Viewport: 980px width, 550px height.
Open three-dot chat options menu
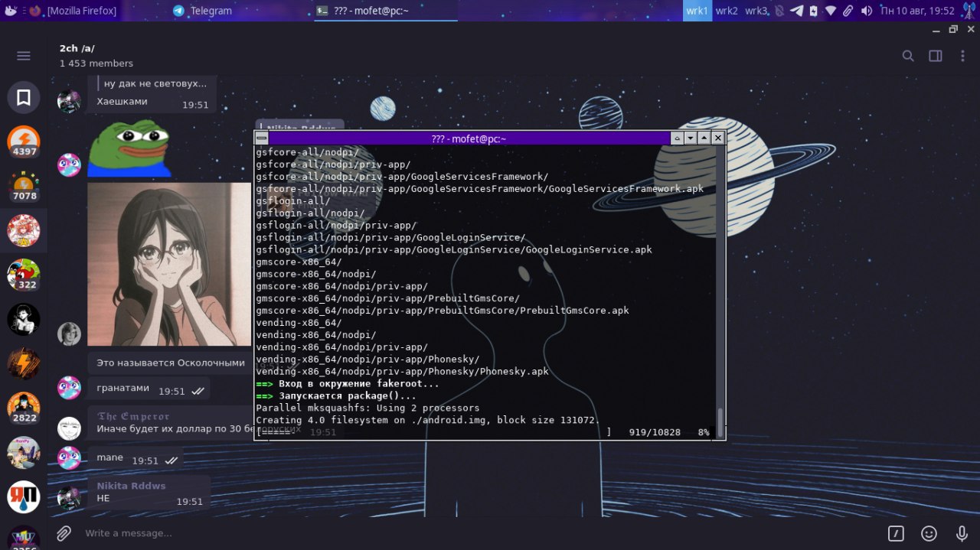pos(962,56)
